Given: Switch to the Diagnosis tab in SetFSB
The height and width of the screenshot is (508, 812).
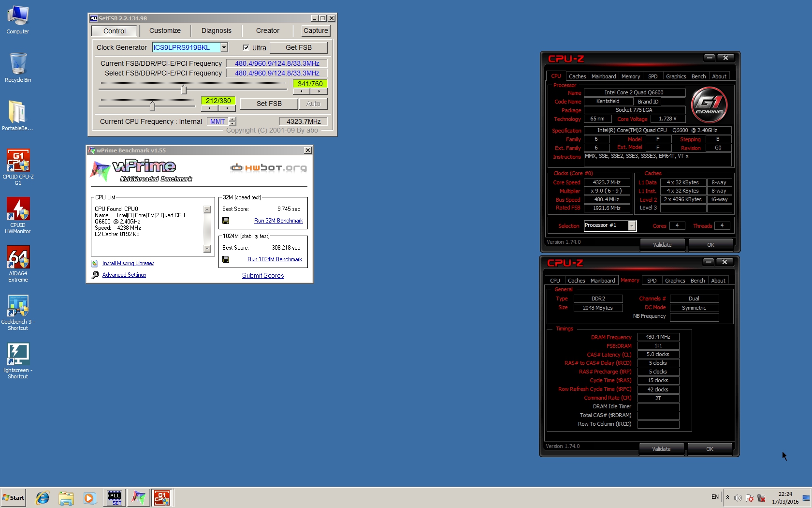Looking at the screenshot, I should pos(217,30).
